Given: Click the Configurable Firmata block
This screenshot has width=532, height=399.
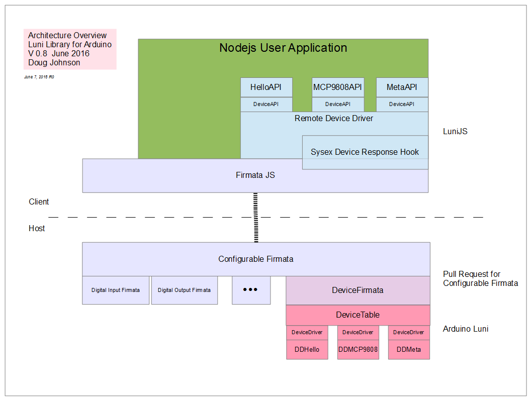Looking at the screenshot, I should point(256,259).
